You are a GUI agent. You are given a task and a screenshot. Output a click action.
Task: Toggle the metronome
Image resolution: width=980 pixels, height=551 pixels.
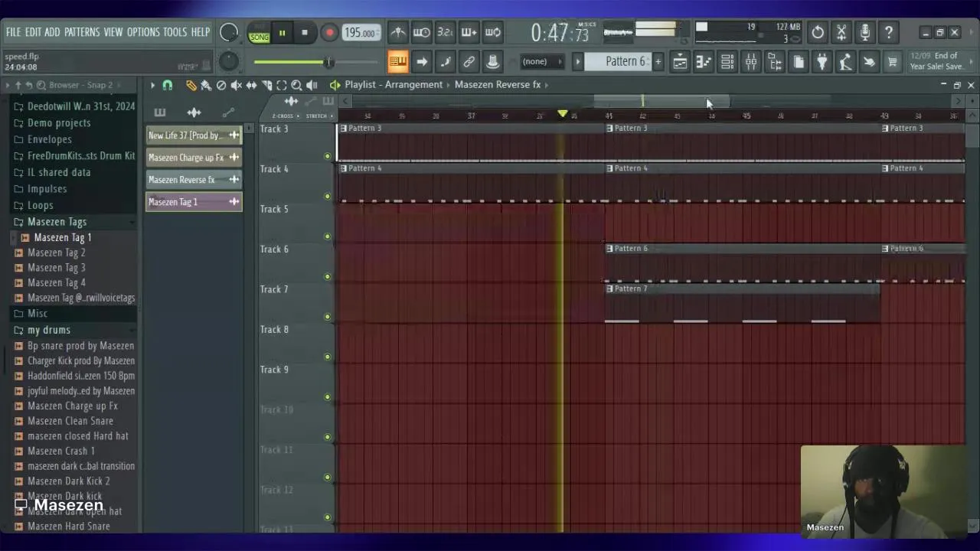coord(398,32)
